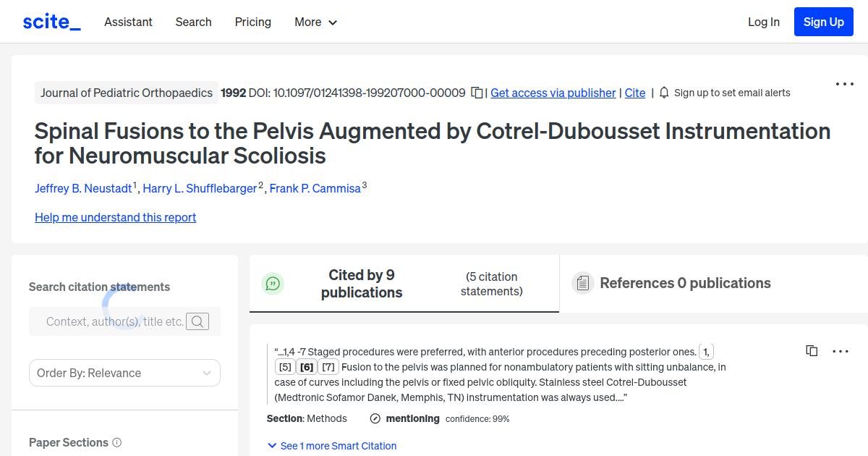
Task: Select the Pricing menu item
Action: click(252, 22)
